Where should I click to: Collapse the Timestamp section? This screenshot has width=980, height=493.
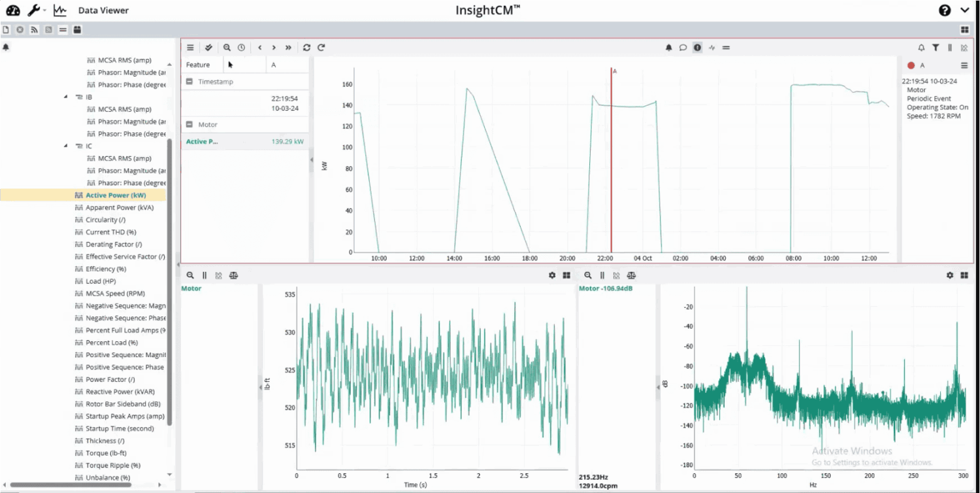189,82
